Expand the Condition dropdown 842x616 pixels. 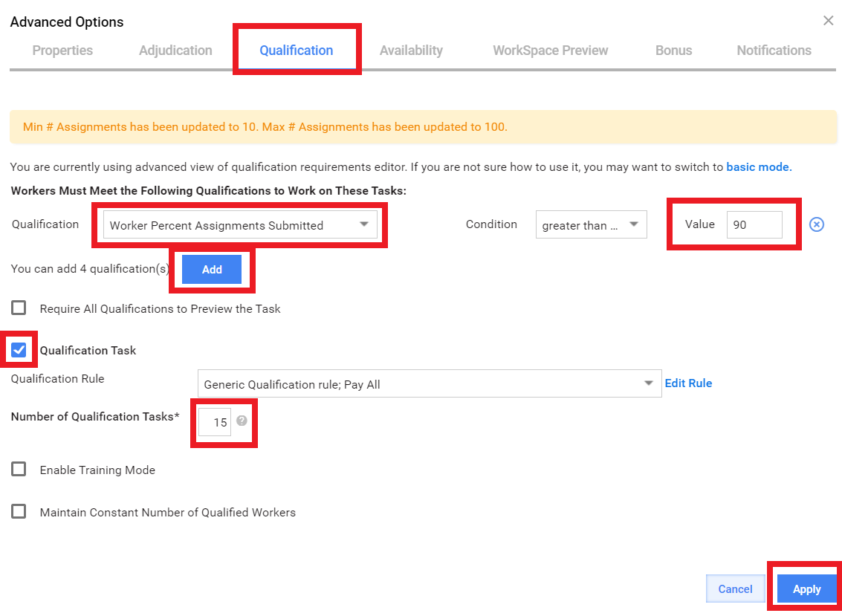(x=592, y=225)
